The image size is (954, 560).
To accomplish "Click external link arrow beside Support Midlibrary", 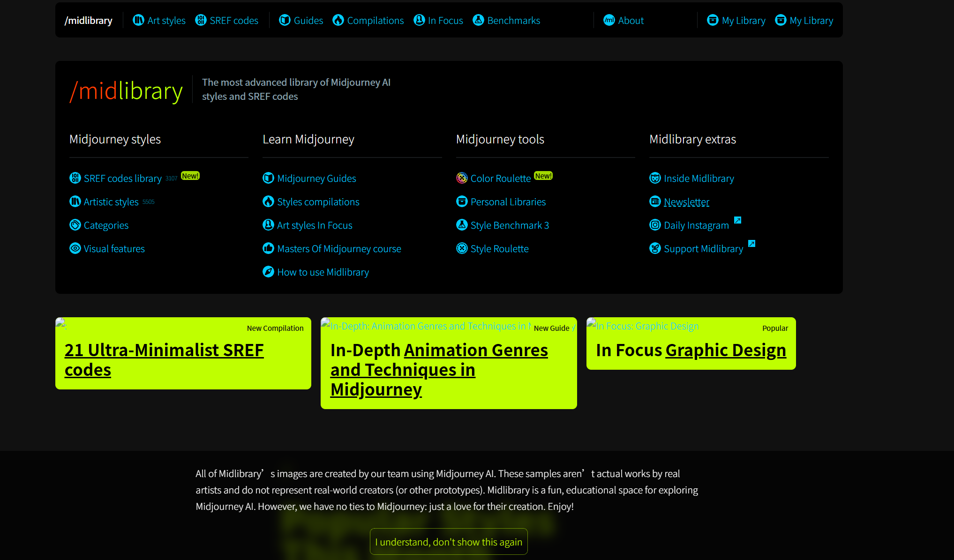I will coord(751,244).
